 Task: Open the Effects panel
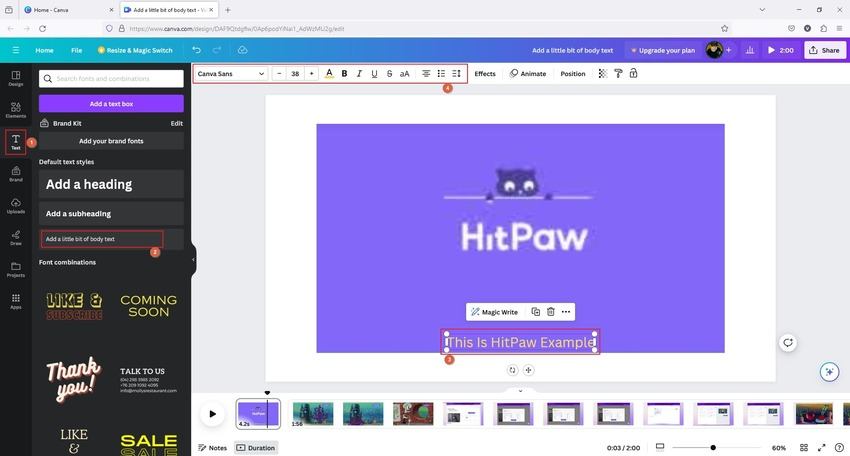485,74
